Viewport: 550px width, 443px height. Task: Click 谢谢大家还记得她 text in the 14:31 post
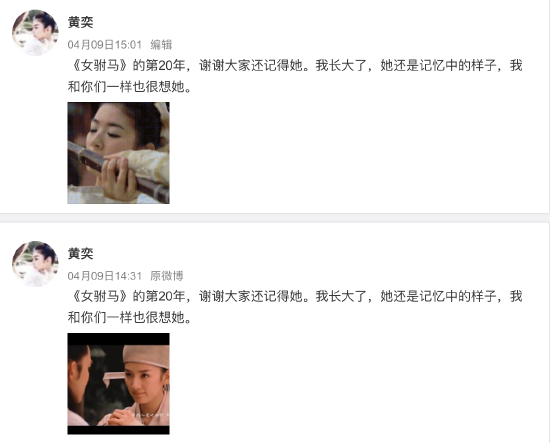click(251, 296)
